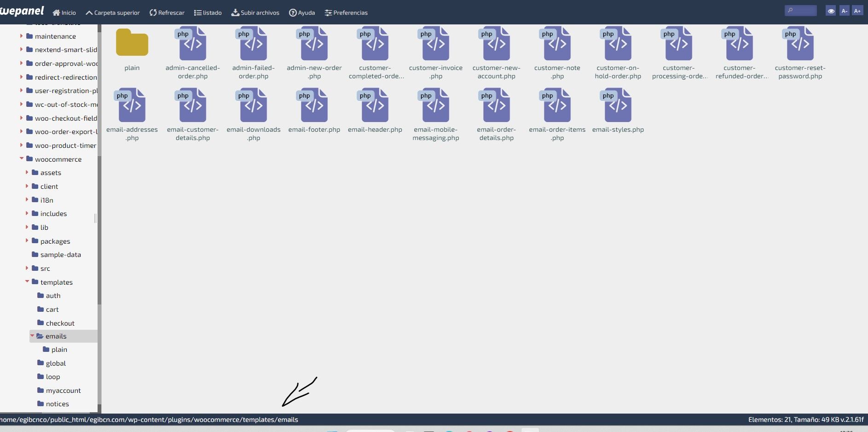Expand the includes folder arrow

[x=27, y=213]
